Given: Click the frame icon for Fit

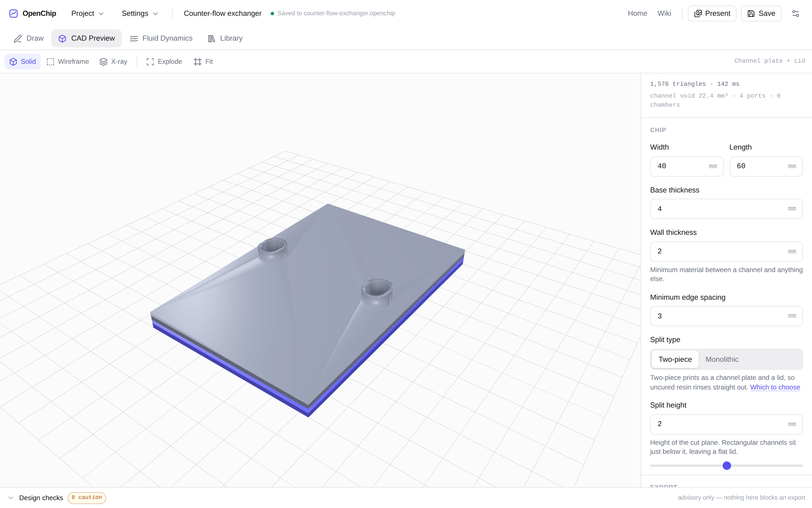Looking at the screenshot, I should pos(198,62).
